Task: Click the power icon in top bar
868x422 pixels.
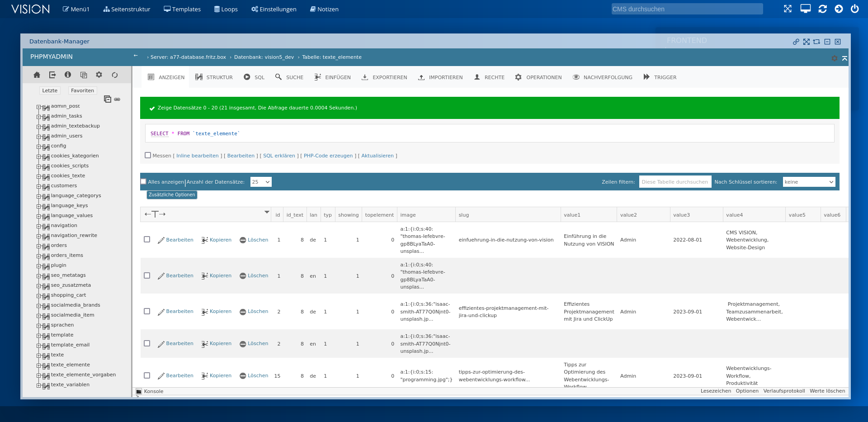Action: 854,9
